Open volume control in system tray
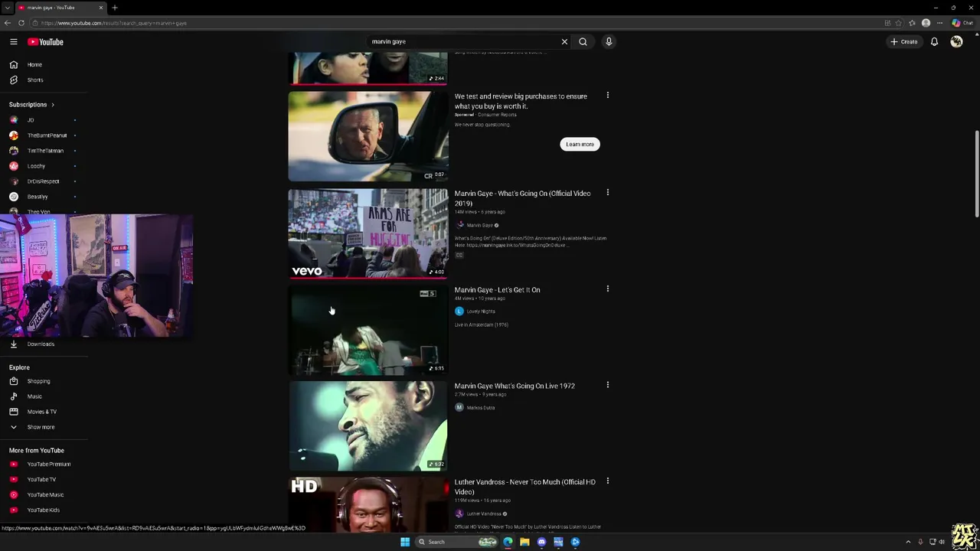This screenshot has height=551, width=980. (x=942, y=542)
